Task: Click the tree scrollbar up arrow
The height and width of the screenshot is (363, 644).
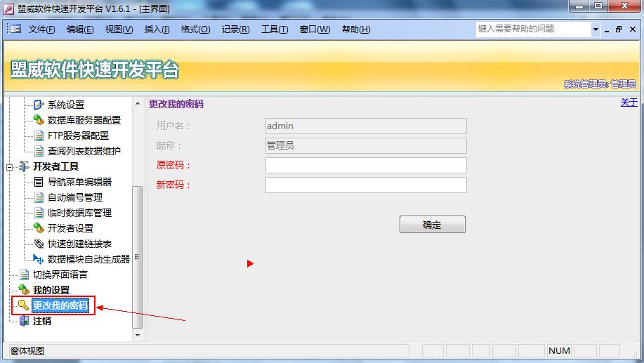Action: coord(138,103)
